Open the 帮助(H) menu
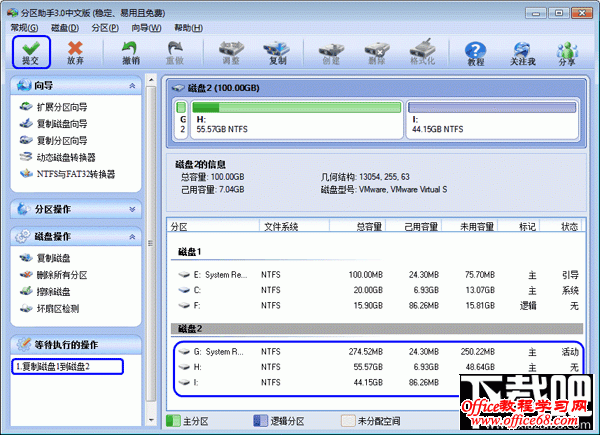The image size is (600, 435). (188, 28)
